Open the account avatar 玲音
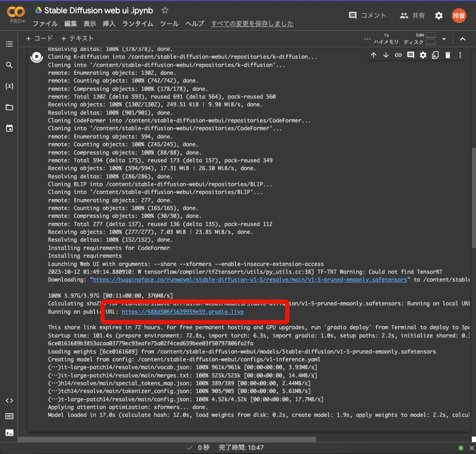 pos(459,16)
